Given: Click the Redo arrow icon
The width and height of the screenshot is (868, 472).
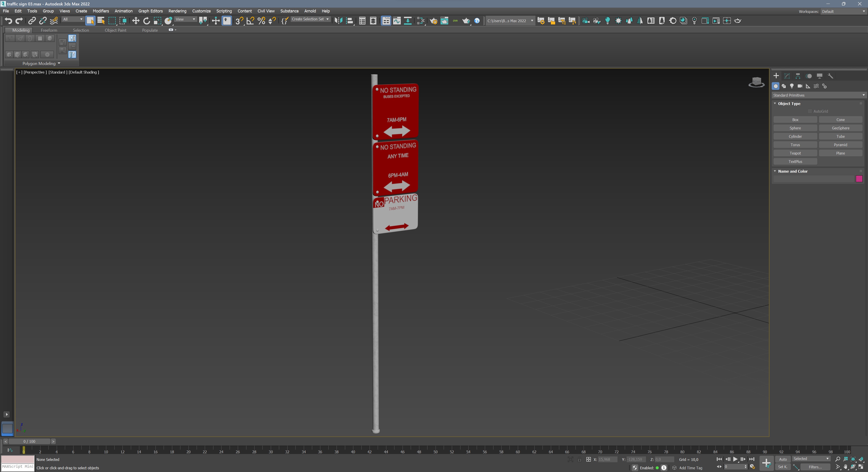Looking at the screenshot, I should tap(19, 21).
